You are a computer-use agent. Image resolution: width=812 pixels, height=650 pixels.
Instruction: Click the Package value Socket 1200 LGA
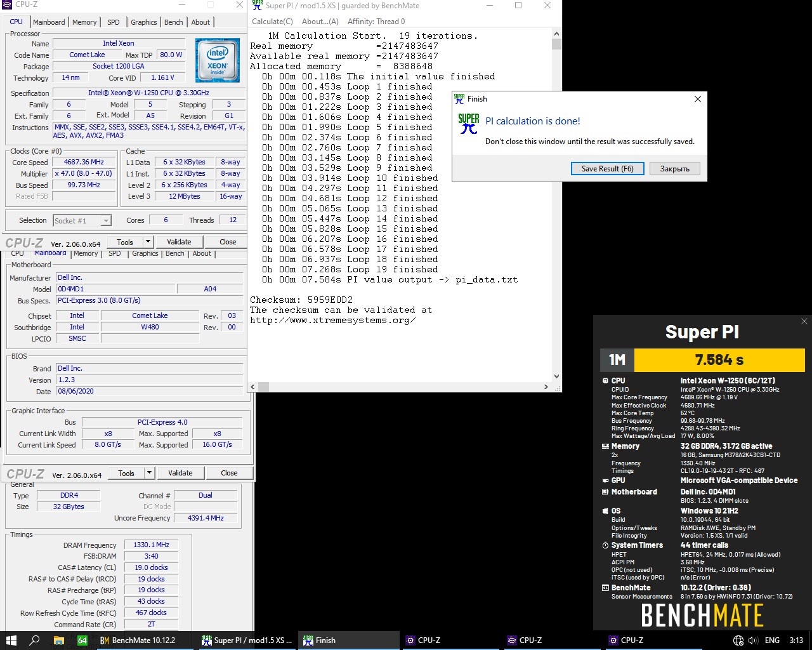pos(118,66)
